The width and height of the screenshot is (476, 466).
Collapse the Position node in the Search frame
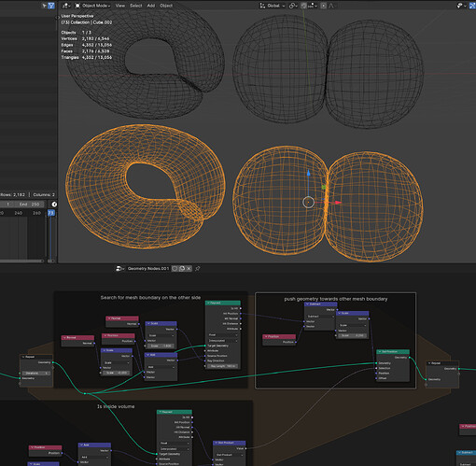pyautogui.click(x=105, y=335)
